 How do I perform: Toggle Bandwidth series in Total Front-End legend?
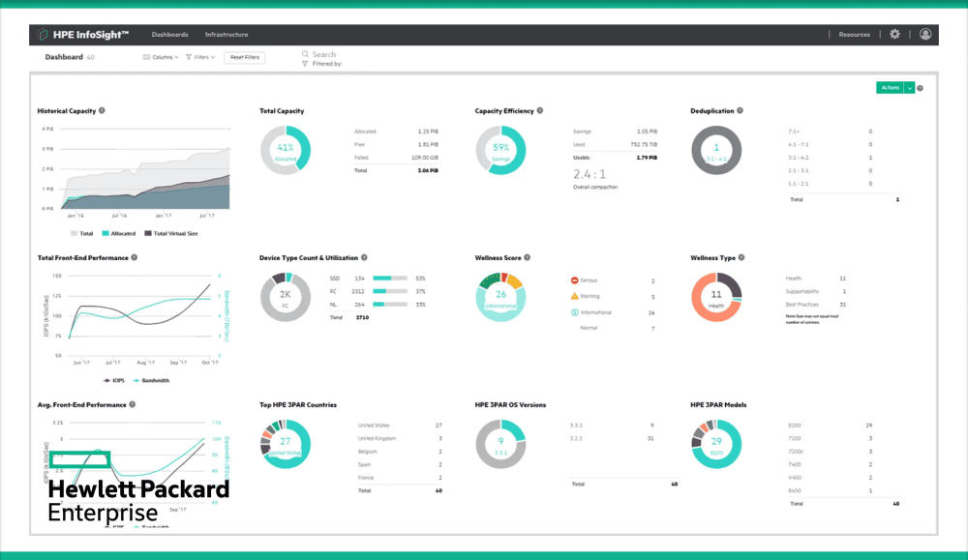click(x=151, y=380)
